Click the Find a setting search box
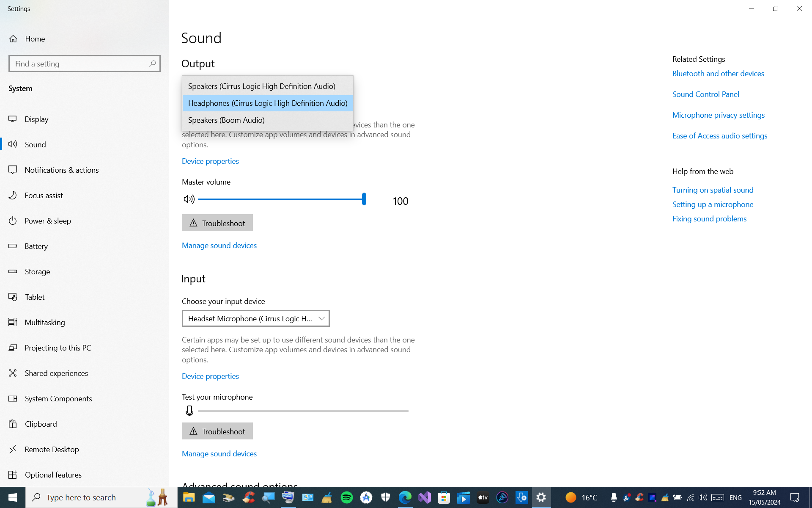 pos(84,63)
